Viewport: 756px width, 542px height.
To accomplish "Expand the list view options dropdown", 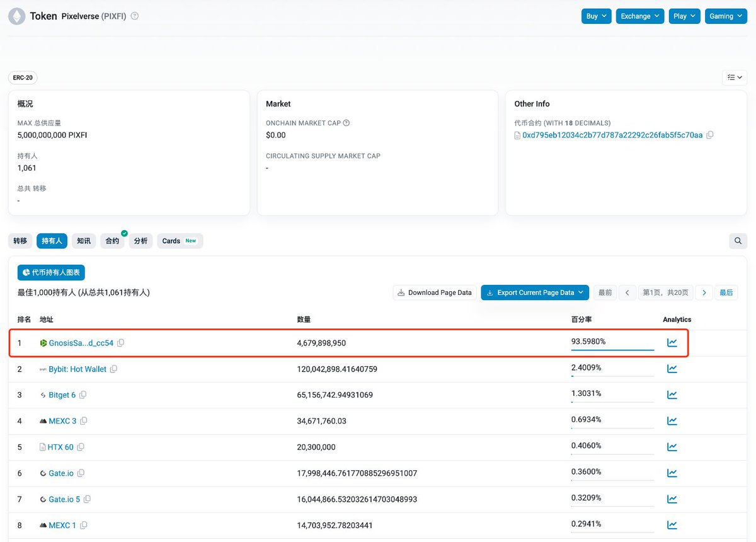I will 735,77.
